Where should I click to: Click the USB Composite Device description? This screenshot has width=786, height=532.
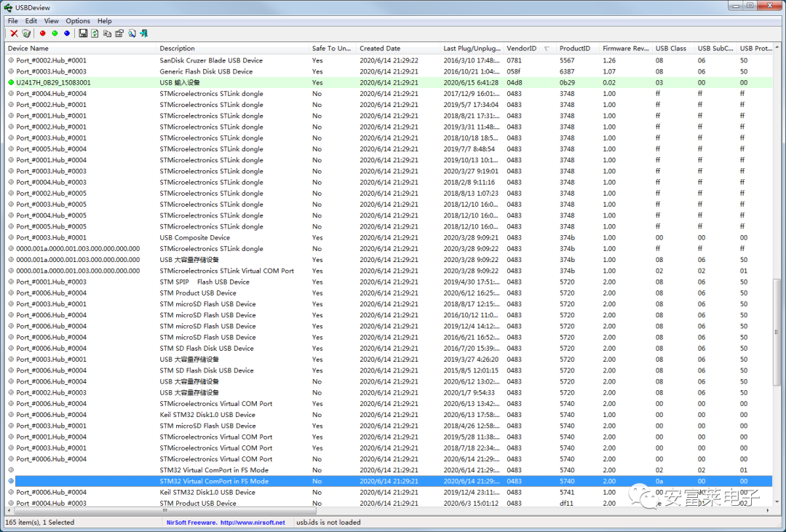tap(194, 238)
